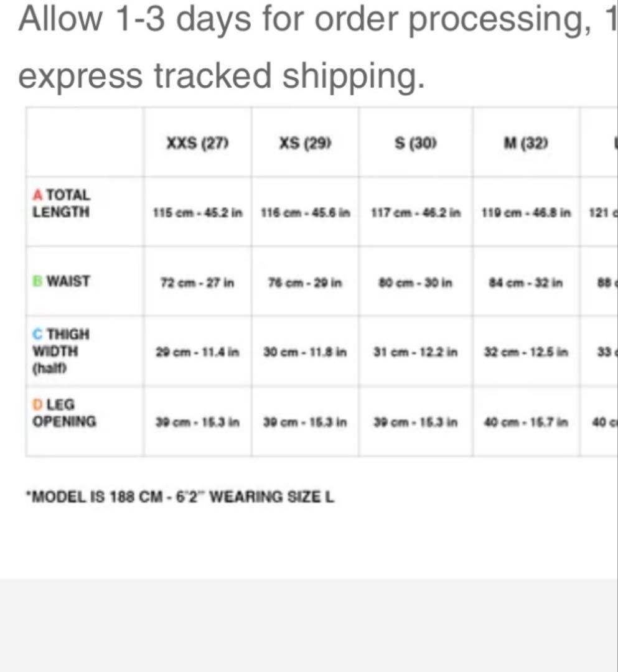The width and height of the screenshot is (618, 672).
Task: Click the 115 cm - 45.2 in cell
Action: 198,213
